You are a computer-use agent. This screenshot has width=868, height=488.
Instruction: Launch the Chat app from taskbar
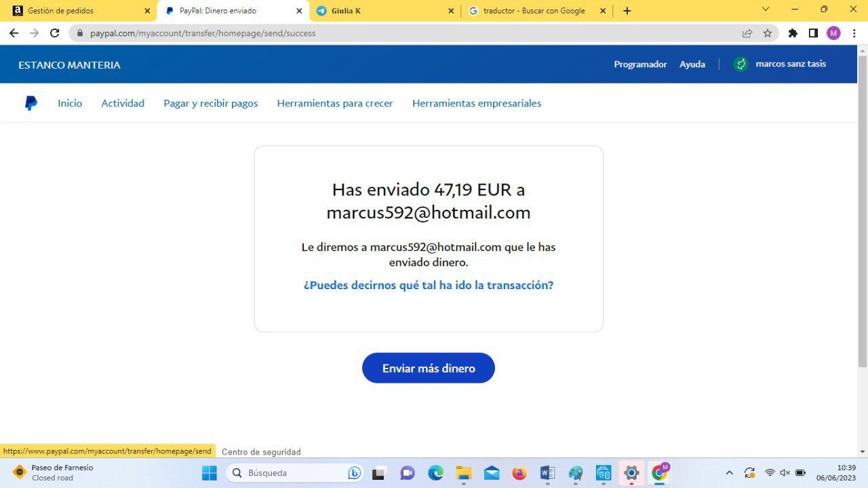[x=407, y=473]
